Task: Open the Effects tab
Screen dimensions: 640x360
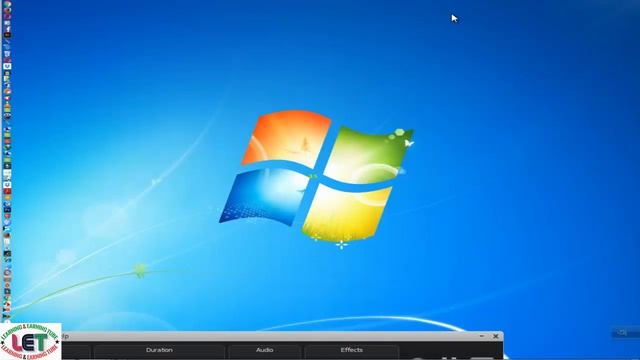Action: click(351, 350)
